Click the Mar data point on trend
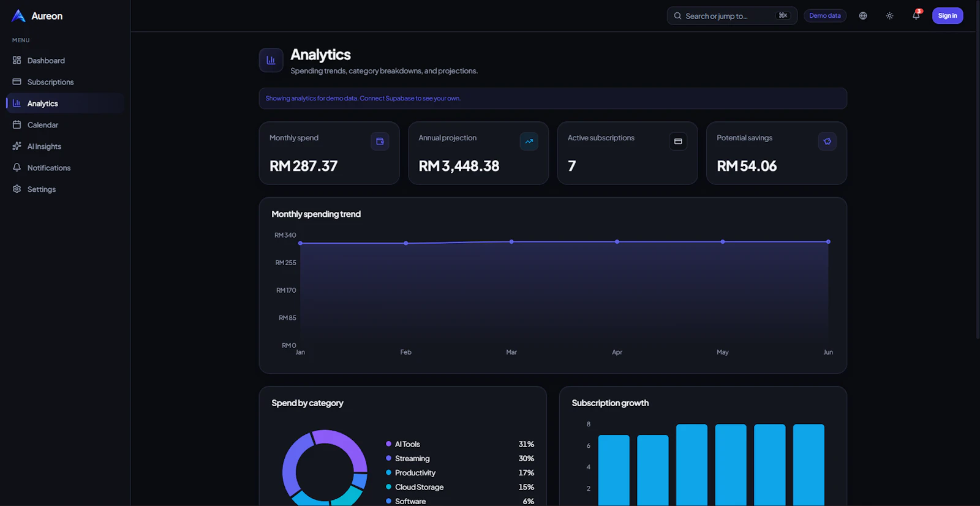The image size is (980, 506). click(x=511, y=242)
